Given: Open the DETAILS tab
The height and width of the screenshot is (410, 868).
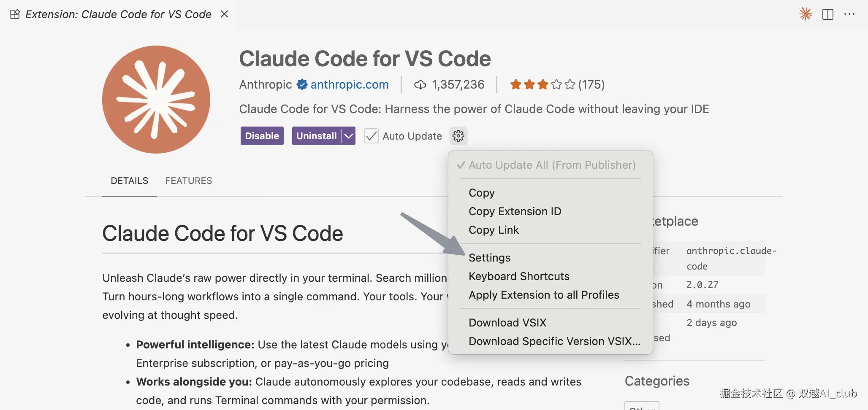Looking at the screenshot, I should [x=129, y=181].
